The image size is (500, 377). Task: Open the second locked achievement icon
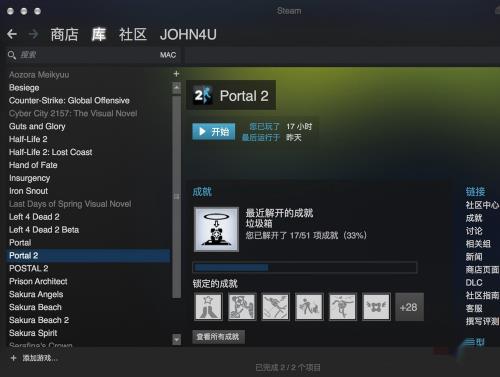(242, 307)
